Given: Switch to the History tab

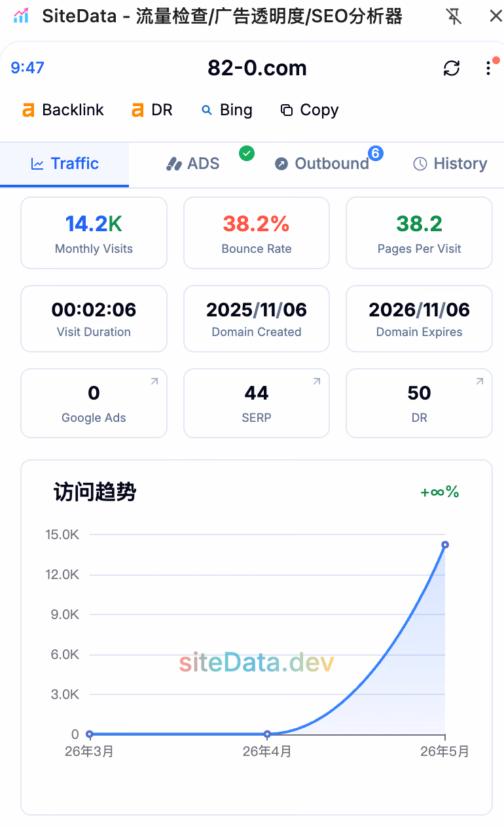Looking at the screenshot, I should (450, 164).
